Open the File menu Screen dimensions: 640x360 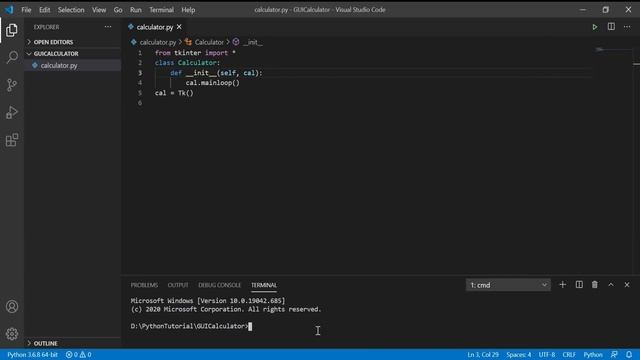coord(27,9)
